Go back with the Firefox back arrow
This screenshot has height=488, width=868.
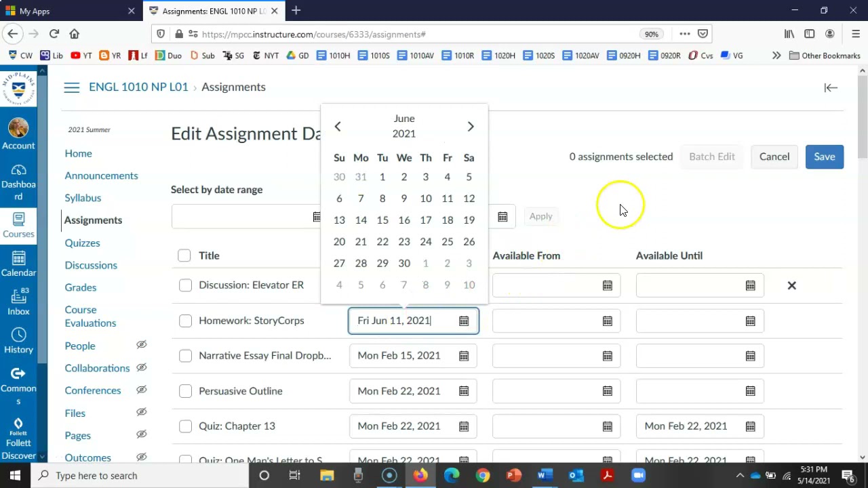click(12, 34)
